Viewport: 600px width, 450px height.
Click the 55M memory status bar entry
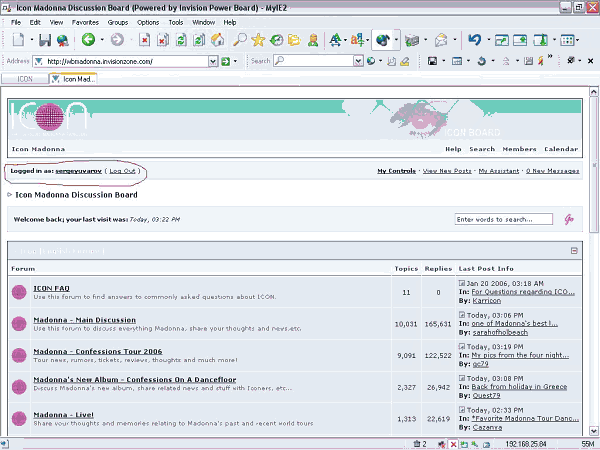(587, 444)
